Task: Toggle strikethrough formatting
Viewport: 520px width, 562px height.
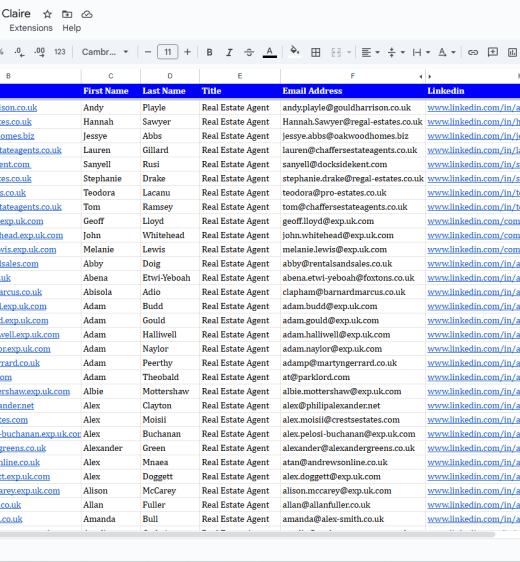Action: click(249, 52)
